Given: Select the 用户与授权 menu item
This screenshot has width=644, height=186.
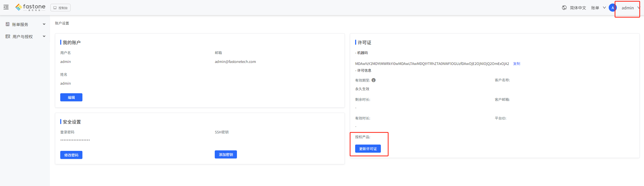Looking at the screenshot, I should [25, 36].
